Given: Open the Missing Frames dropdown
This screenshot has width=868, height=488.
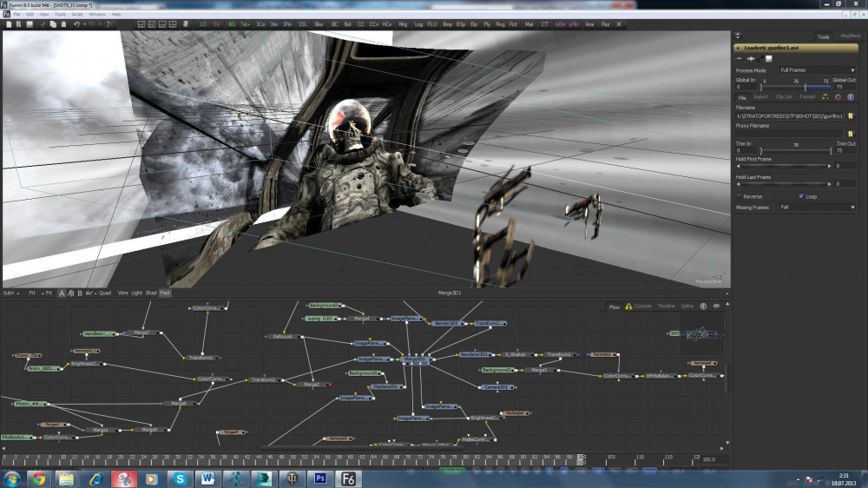Looking at the screenshot, I should pyautogui.click(x=817, y=208).
